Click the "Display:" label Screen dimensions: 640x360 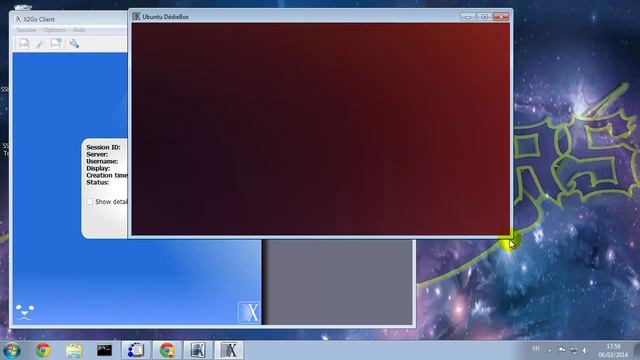98,168
